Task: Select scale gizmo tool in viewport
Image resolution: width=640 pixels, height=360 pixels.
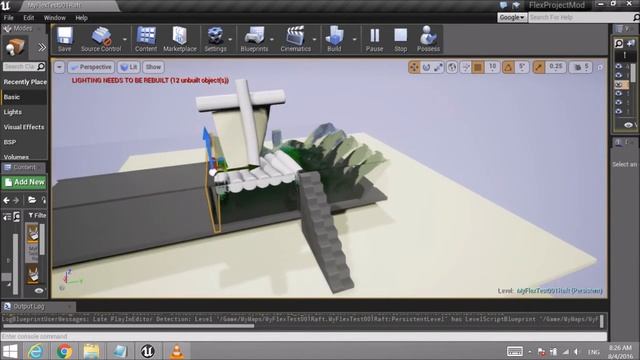Action: [438, 67]
